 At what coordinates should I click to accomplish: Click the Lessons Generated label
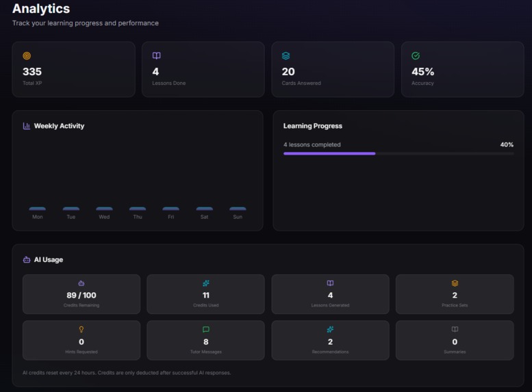pyautogui.click(x=330, y=305)
